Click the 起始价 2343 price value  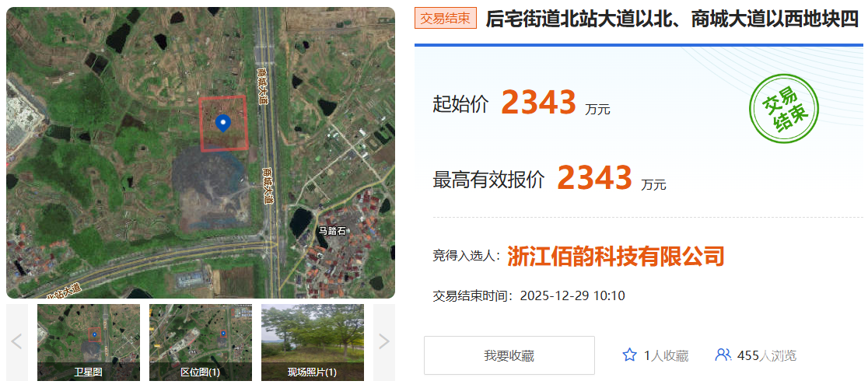tap(539, 103)
